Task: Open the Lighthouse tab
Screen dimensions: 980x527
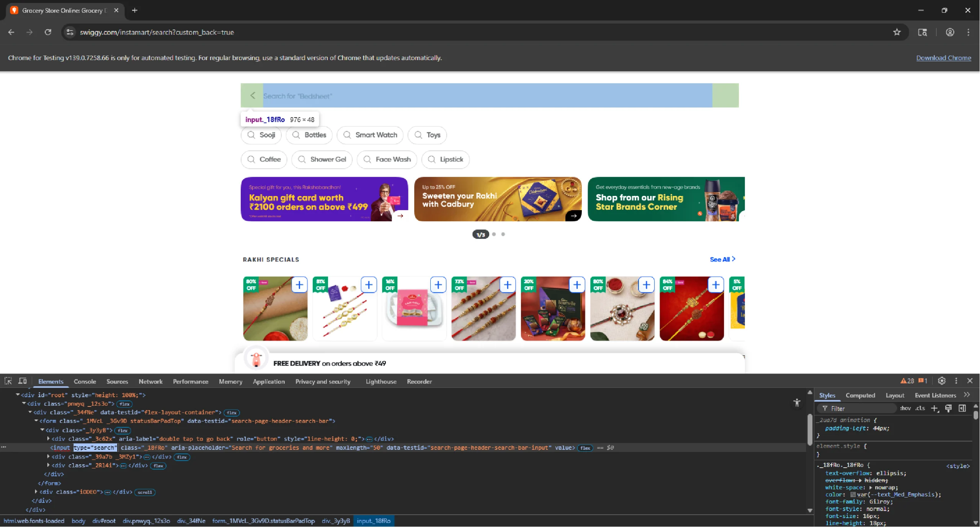Action: (381, 382)
